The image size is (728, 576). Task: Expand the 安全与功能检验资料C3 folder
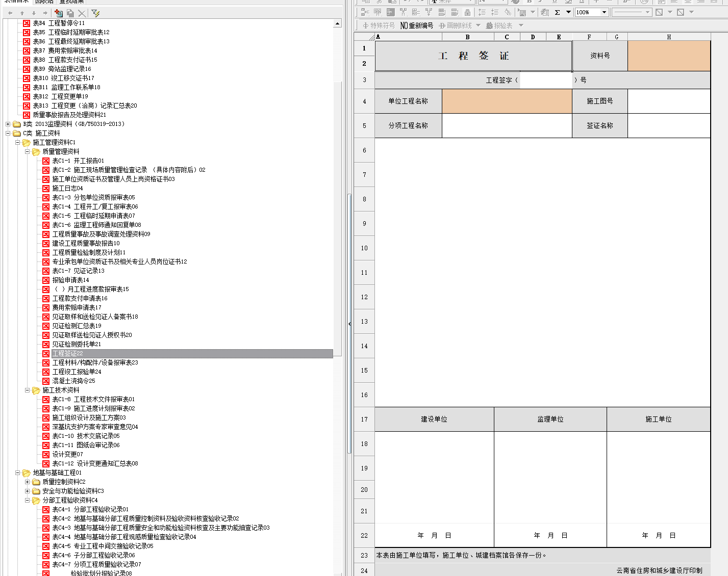27,491
